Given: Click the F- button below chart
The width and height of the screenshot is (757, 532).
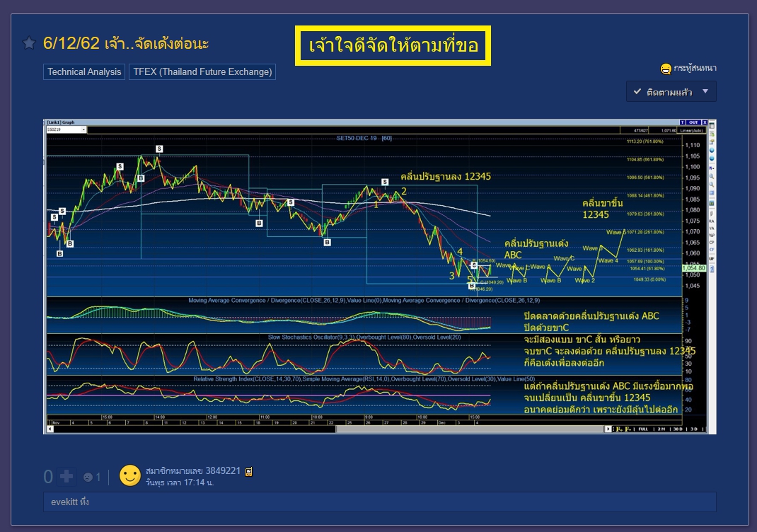Looking at the screenshot, I should pos(628,429).
